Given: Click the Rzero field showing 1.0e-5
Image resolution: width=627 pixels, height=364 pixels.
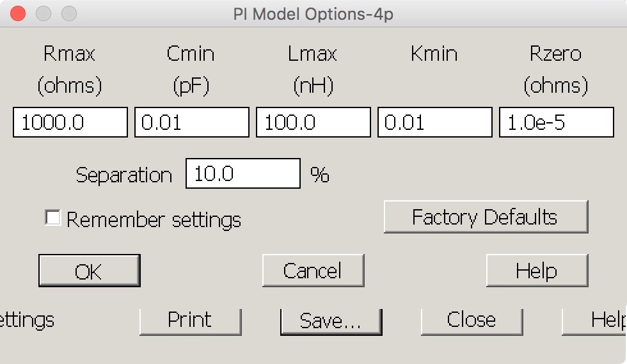Looking at the screenshot, I should [556, 122].
